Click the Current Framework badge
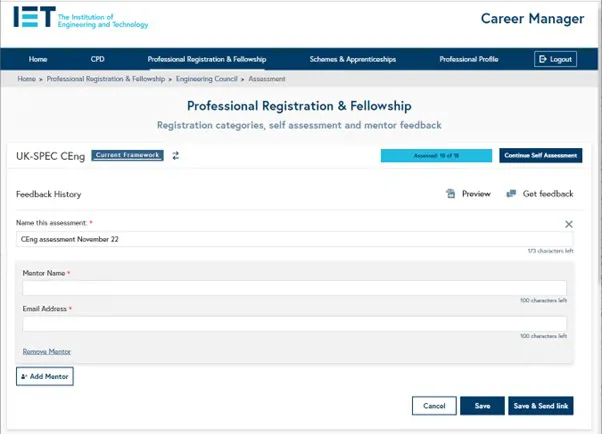 coord(127,155)
